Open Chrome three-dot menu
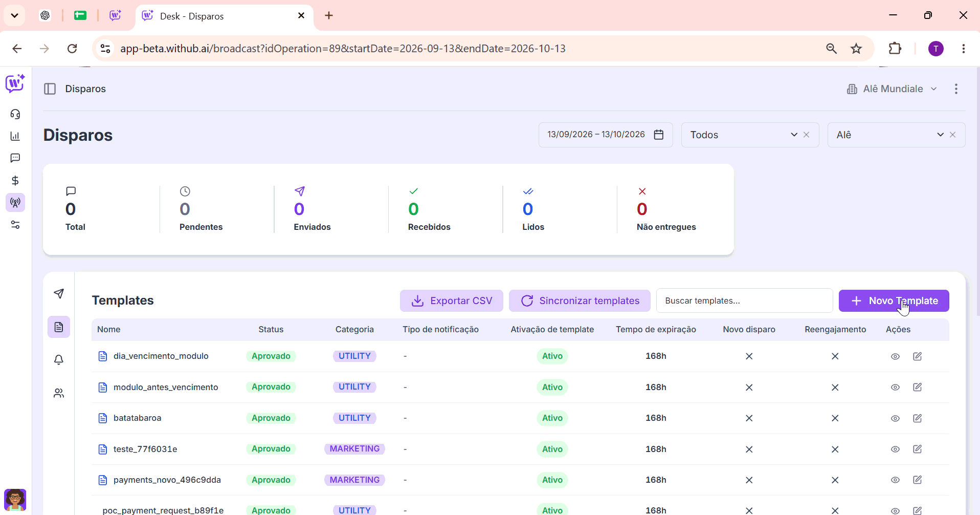 tap(964, 49)
